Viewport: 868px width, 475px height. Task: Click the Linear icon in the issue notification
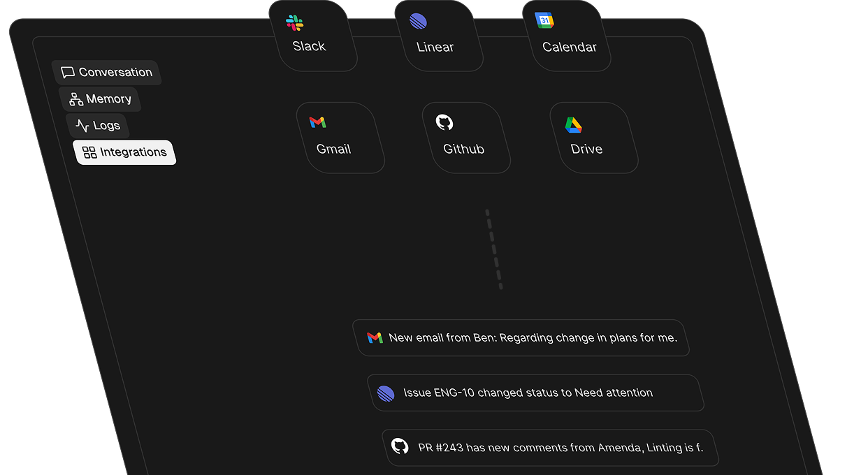click(x=386, y=393)
